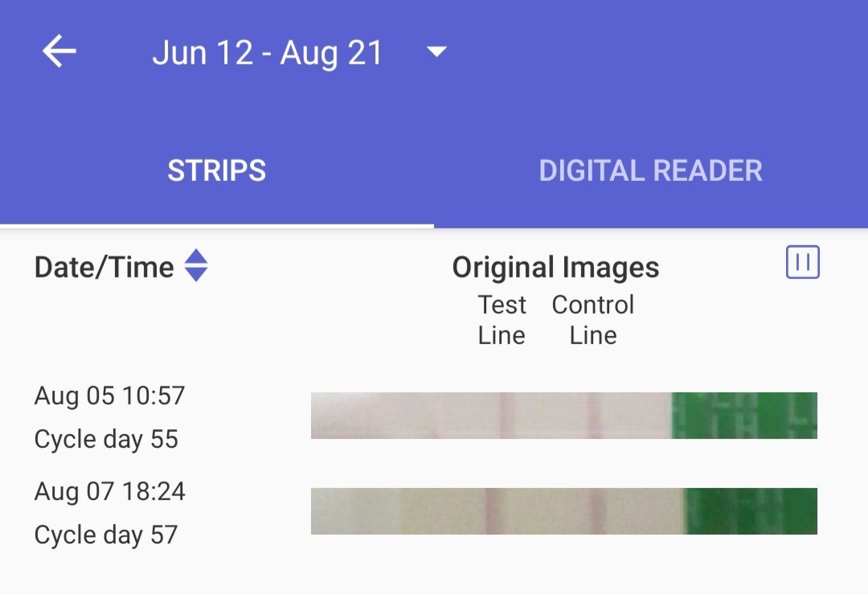Open the Aug 05 strip image

pyautogui.click(x=490, y=416)
